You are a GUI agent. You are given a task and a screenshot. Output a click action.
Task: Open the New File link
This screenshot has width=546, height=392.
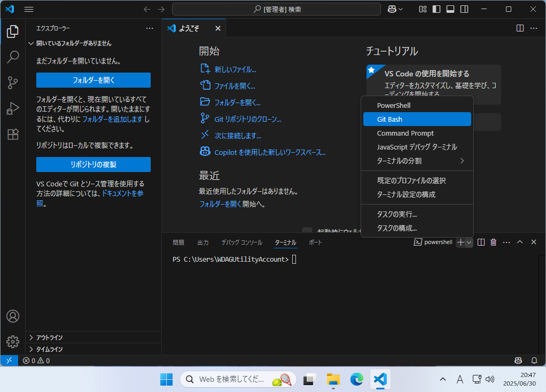229,69
